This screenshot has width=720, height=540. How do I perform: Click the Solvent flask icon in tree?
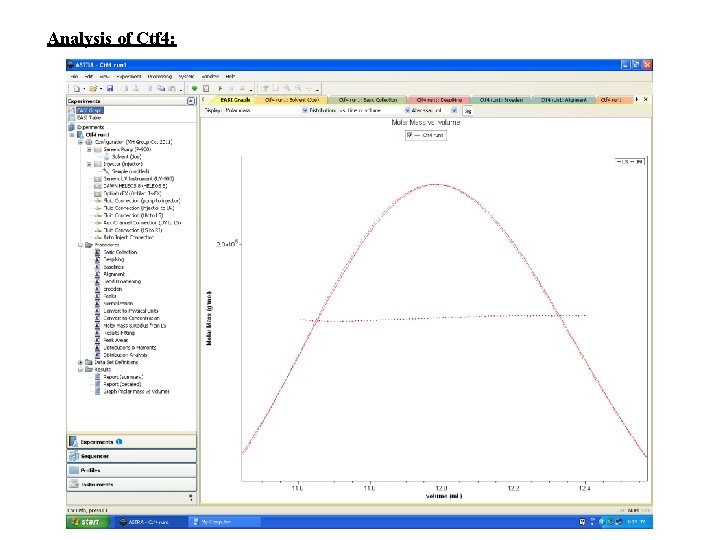pyautogui.click(x=107, y=157)
